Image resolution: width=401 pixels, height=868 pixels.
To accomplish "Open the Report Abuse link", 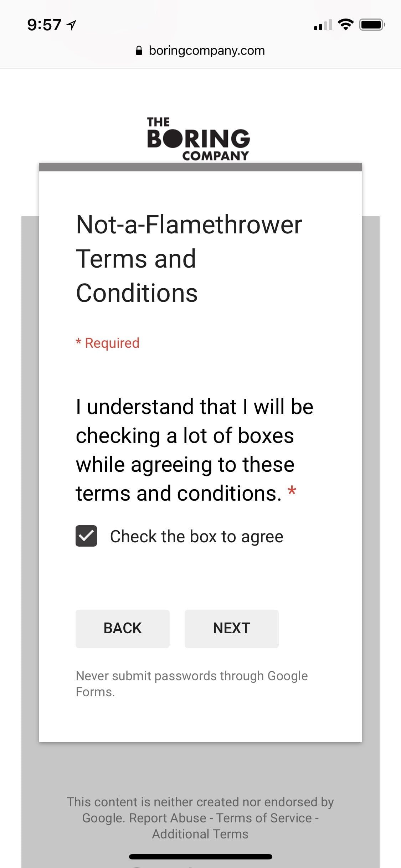I will (168, 818).
